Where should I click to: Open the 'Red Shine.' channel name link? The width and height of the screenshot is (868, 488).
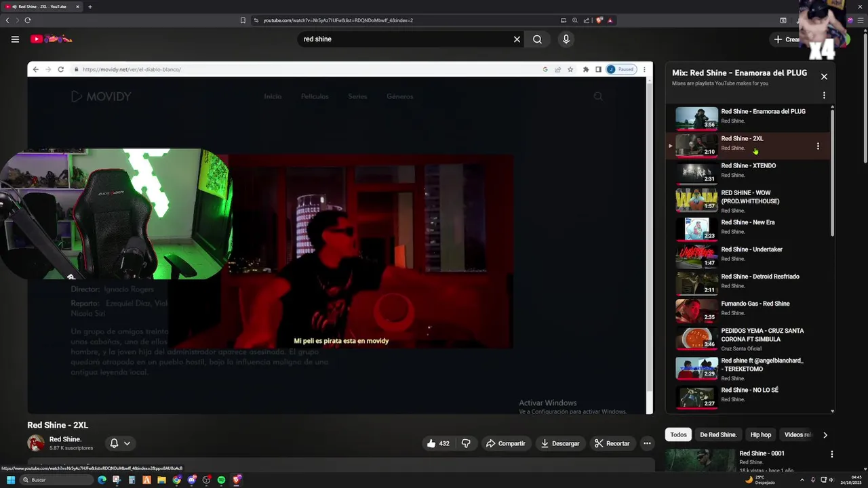pyautogui.click(x=65, y=439)
